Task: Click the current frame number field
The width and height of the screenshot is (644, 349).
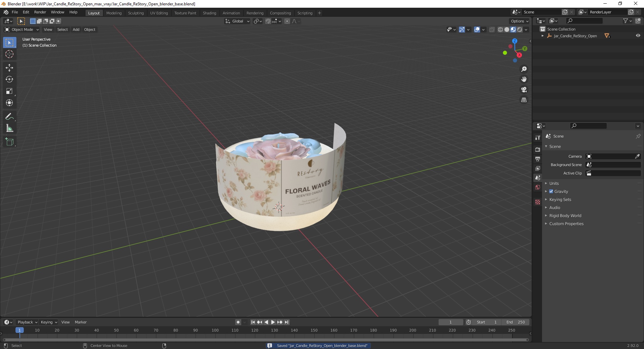Action: tap(450, 322)
